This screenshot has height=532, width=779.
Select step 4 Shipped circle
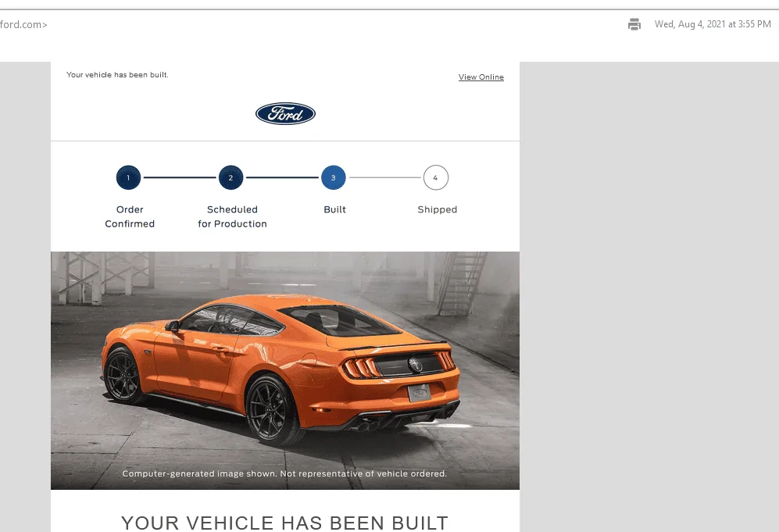[436, 177]
